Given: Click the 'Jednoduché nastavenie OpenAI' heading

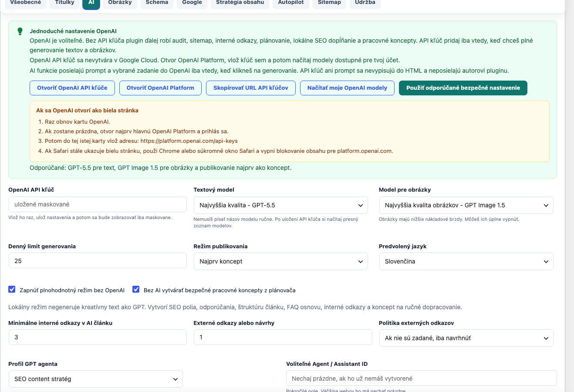Looking at the screenshot, I should tap(73, 31).
